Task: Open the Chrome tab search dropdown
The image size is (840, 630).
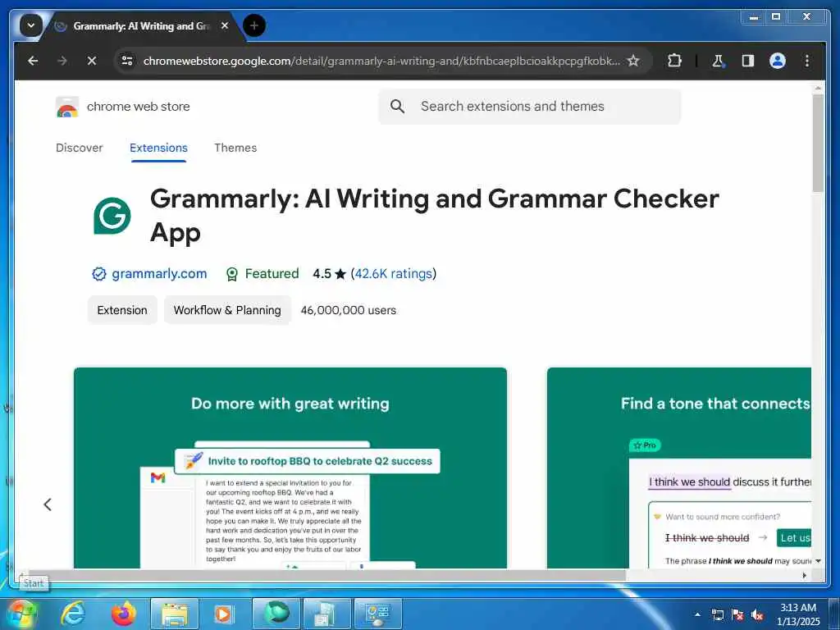Action: coord(30,25)
